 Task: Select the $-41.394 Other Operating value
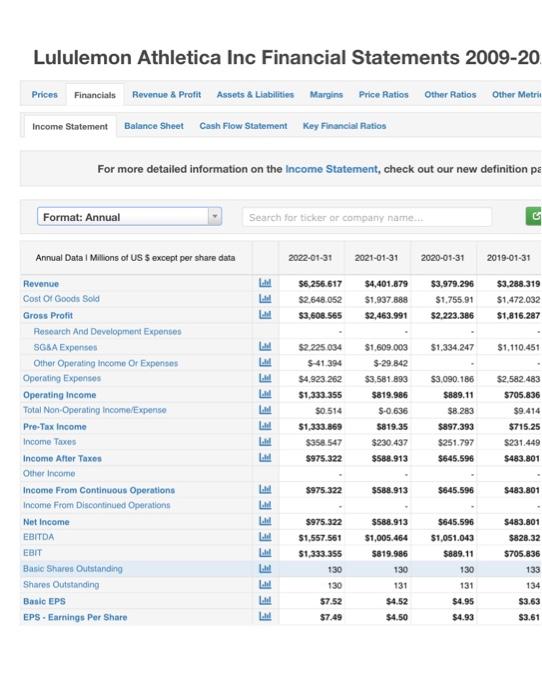pyautogui.click(x=325, y=363)
